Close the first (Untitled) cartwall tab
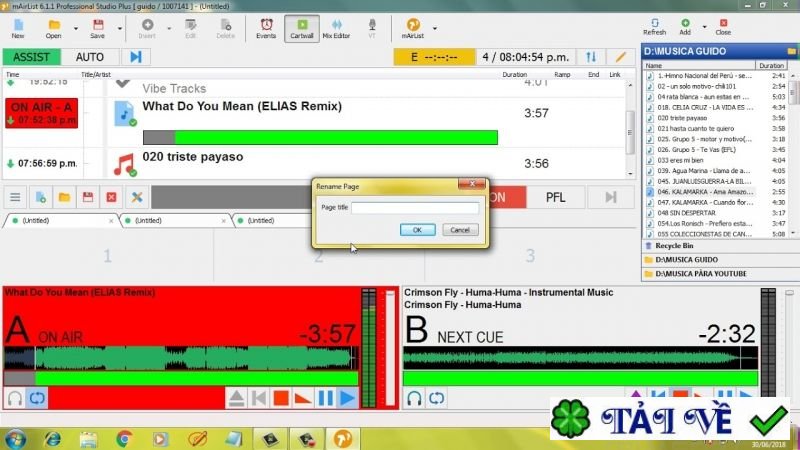Viewport: 800px width, 450px height. point(111,221)
